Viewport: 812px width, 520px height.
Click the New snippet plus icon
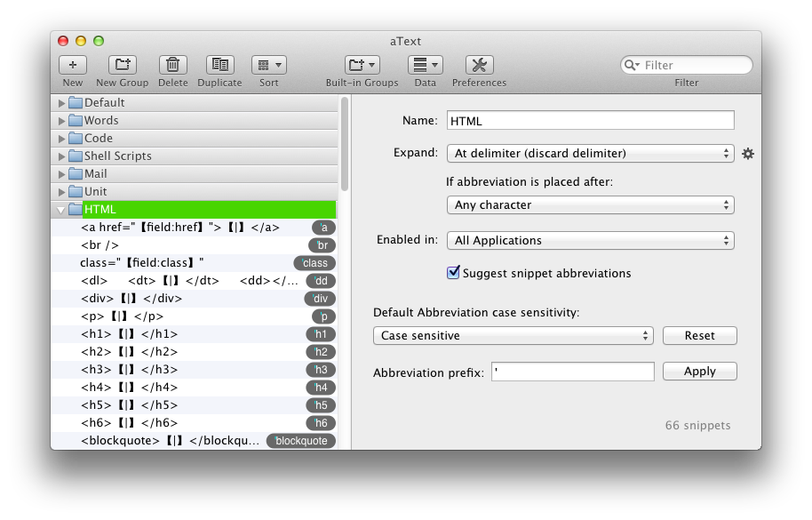click(73, 65)
